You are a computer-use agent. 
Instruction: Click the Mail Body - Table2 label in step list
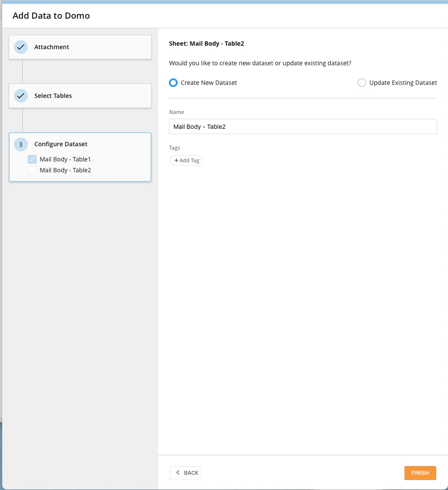(x=65, y=170)
